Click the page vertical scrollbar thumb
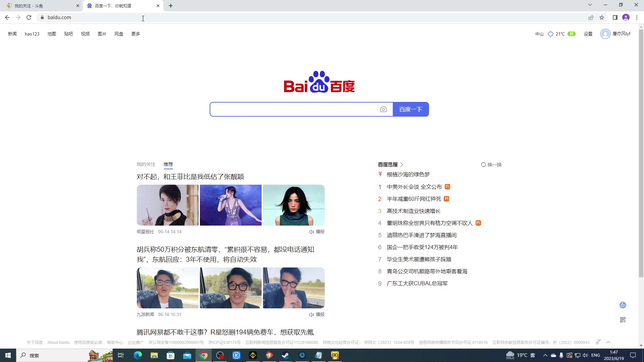 [641, 153]
